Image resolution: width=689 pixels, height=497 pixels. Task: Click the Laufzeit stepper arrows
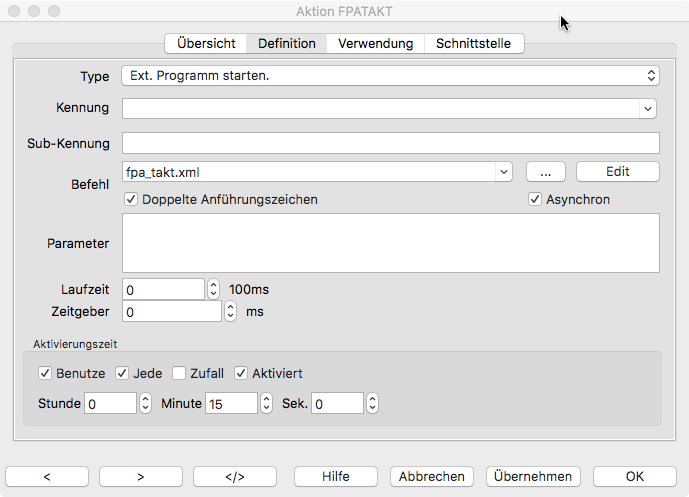212,289
